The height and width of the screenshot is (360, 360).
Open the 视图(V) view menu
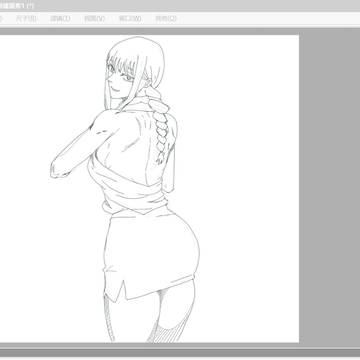click(94, 19)
